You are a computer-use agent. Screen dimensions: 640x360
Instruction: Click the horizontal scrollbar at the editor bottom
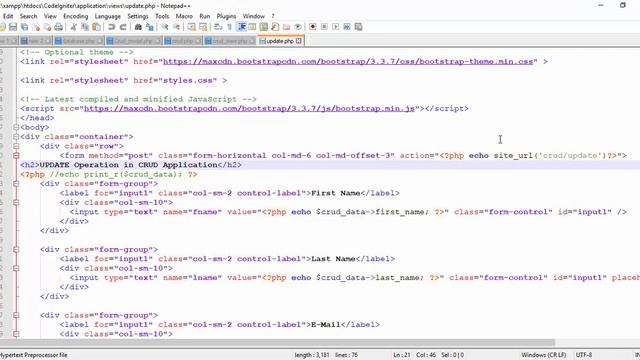[x=278, y=343]
